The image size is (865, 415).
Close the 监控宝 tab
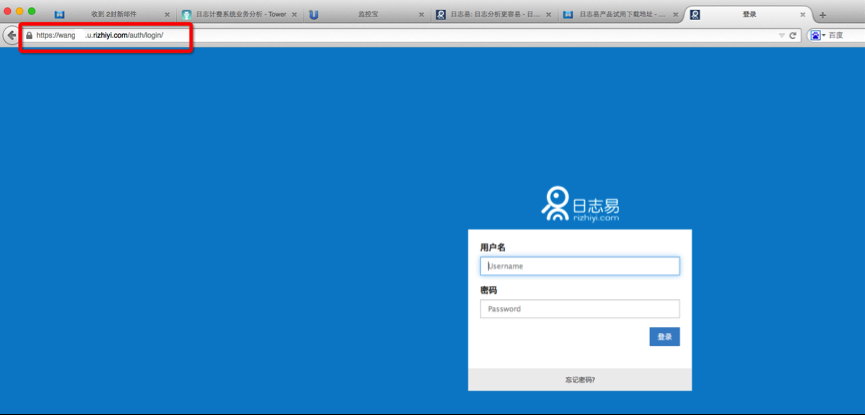[x=421, y=15]
